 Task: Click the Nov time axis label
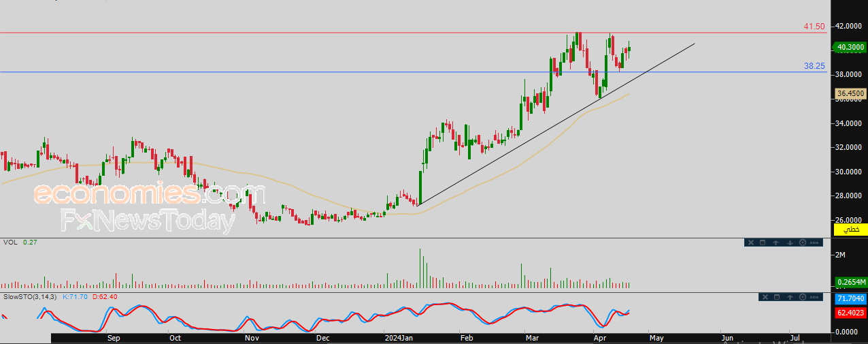point(252,338)
